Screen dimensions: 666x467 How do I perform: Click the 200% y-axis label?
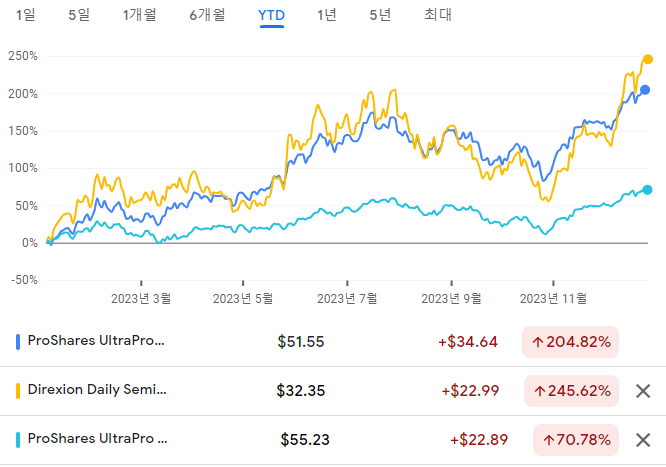(x=23, y=93)
